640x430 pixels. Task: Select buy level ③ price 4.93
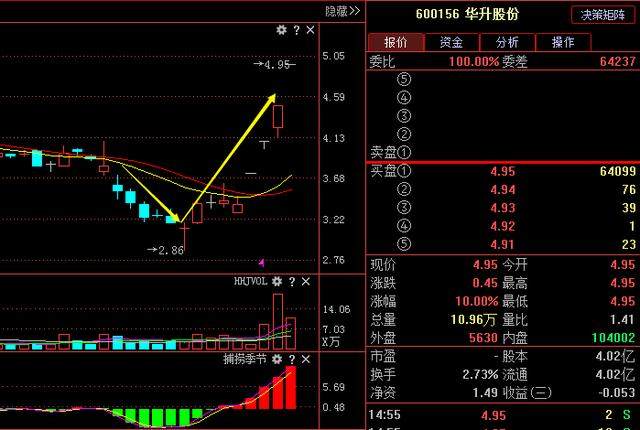pos(503,208)
